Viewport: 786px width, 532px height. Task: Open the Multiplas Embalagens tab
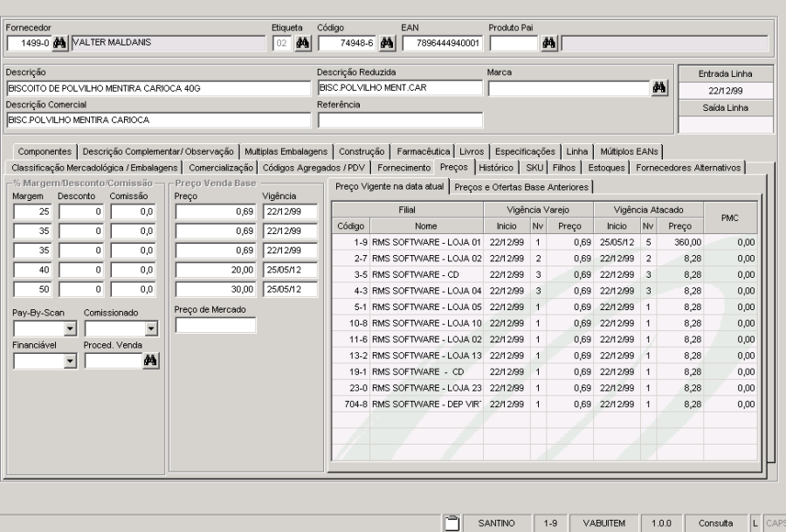click(x=286, y=151)
